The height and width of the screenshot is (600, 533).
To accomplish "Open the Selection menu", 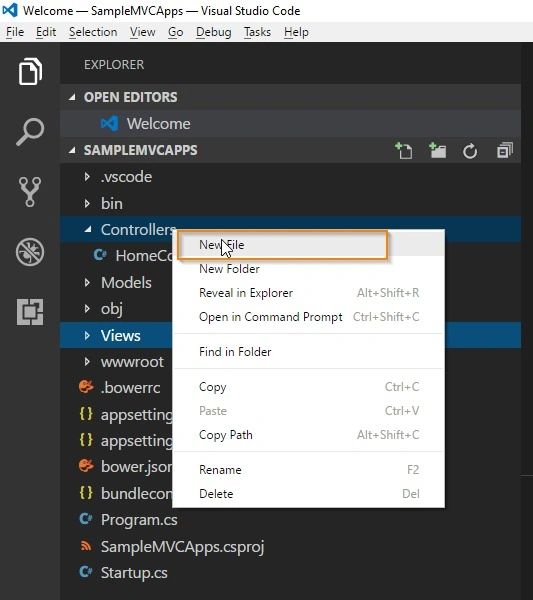I will pyautogui.click(x=93, y=32).
